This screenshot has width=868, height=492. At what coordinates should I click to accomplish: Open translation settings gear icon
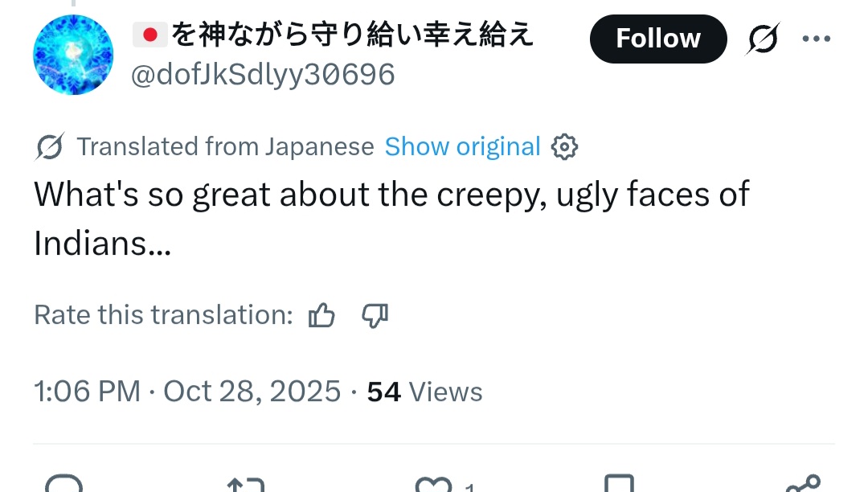point(564,147)
